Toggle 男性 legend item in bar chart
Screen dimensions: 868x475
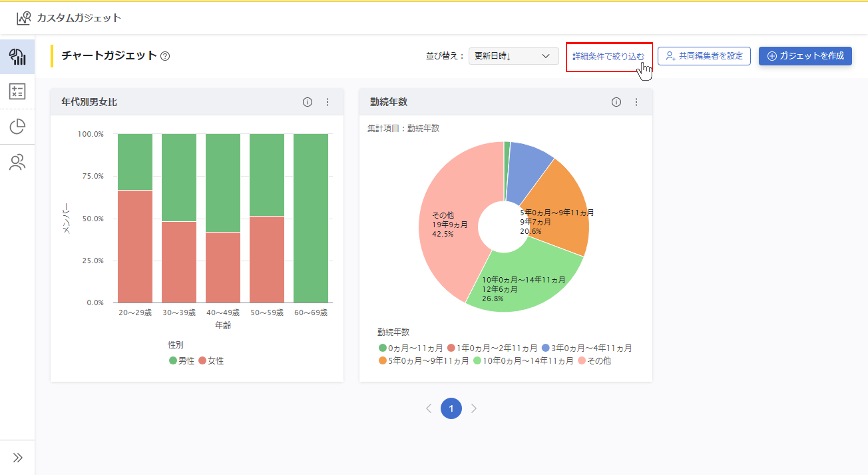[182, 361]
